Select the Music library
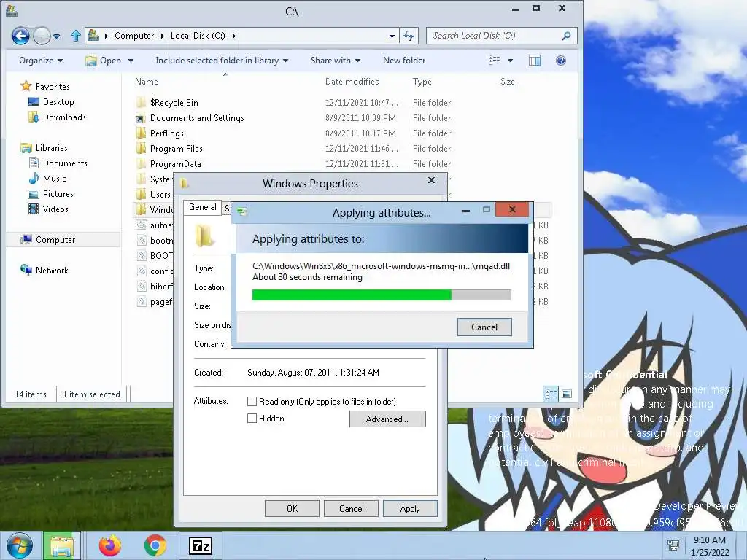The height and width of the screenshot is (560, 747). (47, 178)
